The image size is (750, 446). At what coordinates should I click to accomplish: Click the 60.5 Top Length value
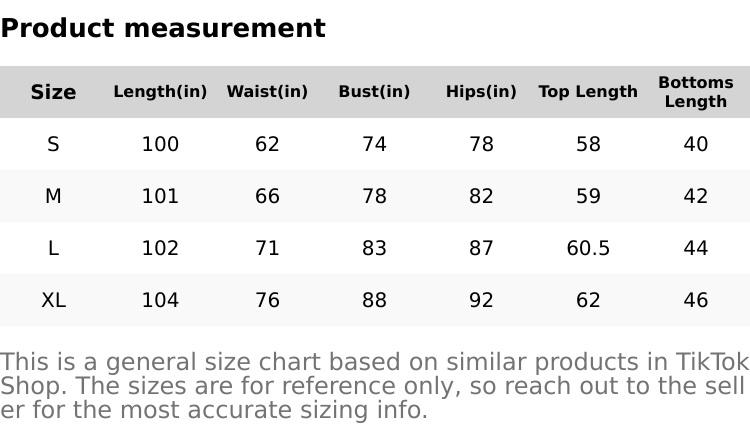click(x=588, y=248)
